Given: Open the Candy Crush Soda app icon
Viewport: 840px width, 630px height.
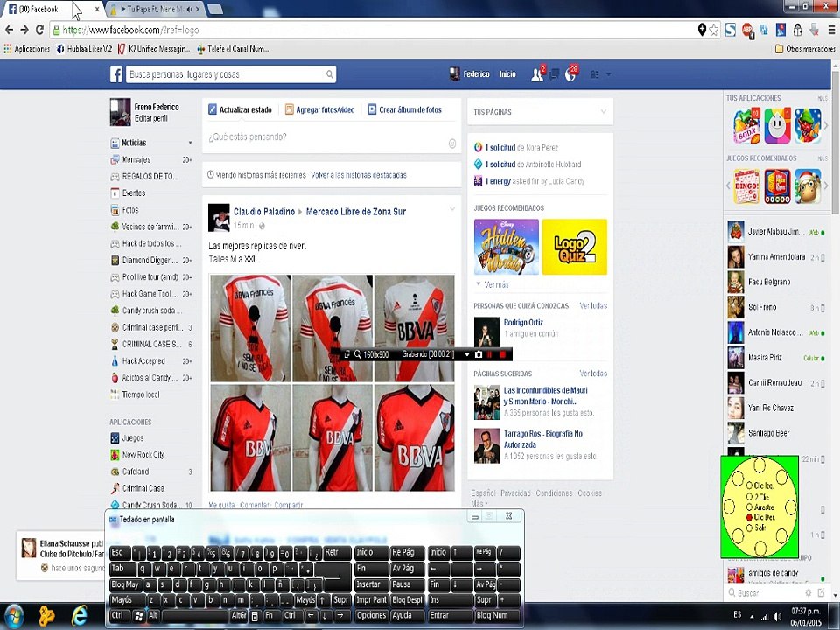Looking at the screenshot, I should (746, 126).
